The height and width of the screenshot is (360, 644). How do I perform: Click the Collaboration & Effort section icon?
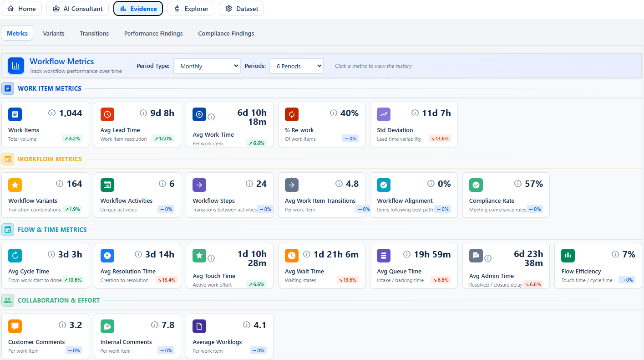(8, 300)
